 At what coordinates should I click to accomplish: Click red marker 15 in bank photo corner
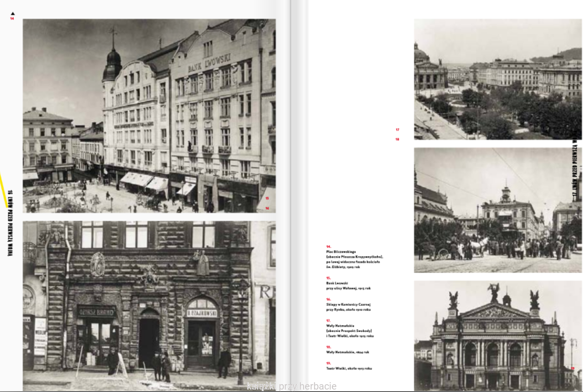tap(267, 198)
